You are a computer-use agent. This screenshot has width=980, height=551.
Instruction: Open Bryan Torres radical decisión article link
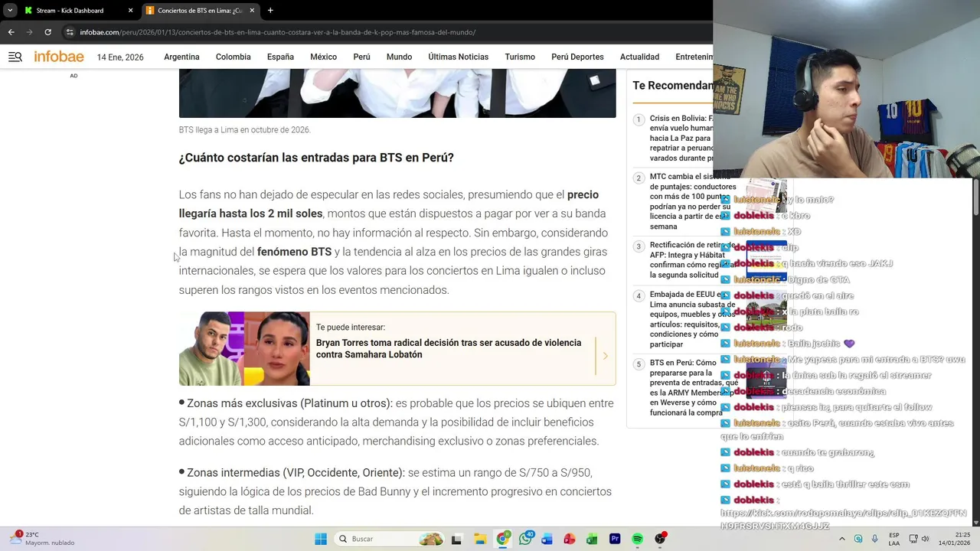(x=449, y=348)
